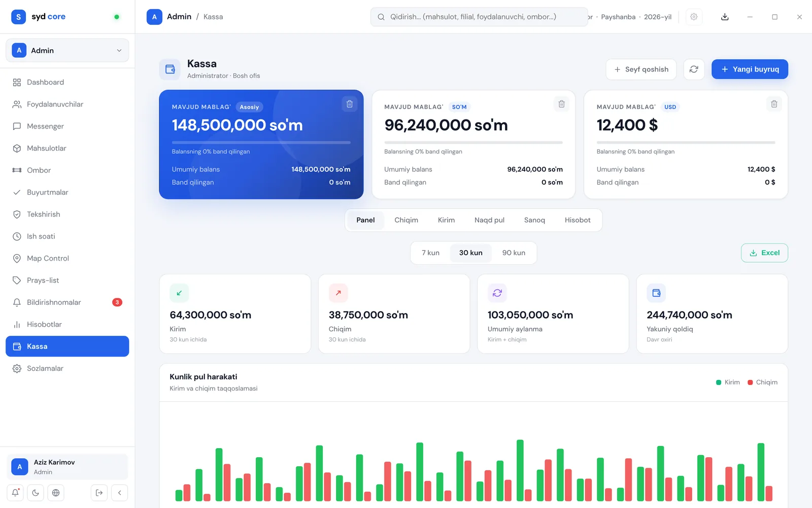Click the download icon in top bar
This screenshot has width=812, height=508.
(x=725, y=17)
